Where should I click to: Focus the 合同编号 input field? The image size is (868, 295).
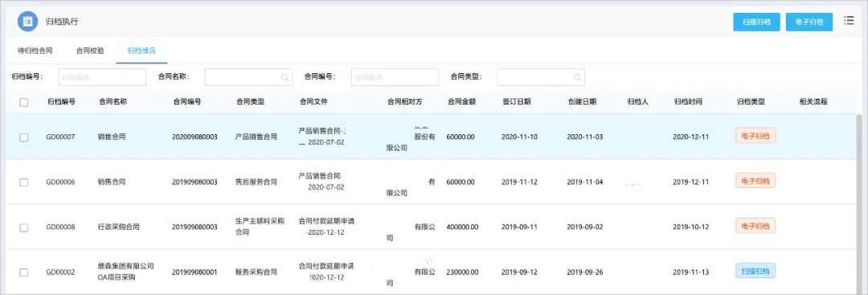pos(395,77)
